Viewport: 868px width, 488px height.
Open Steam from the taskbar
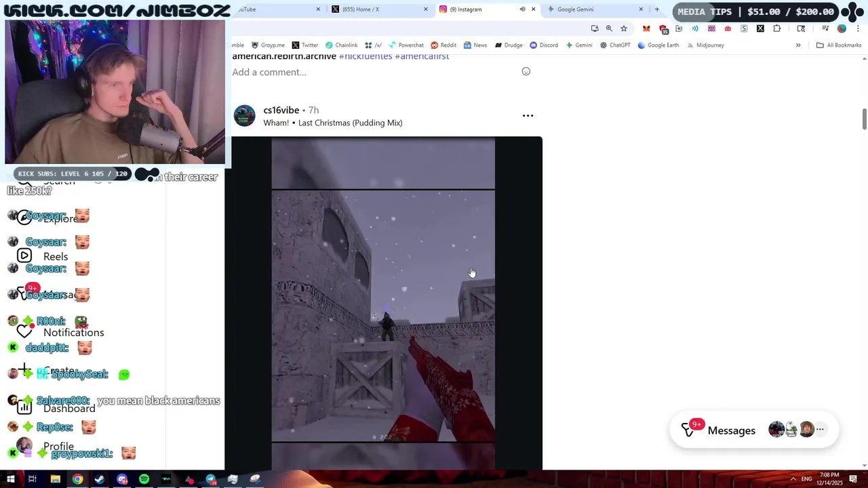100,479
